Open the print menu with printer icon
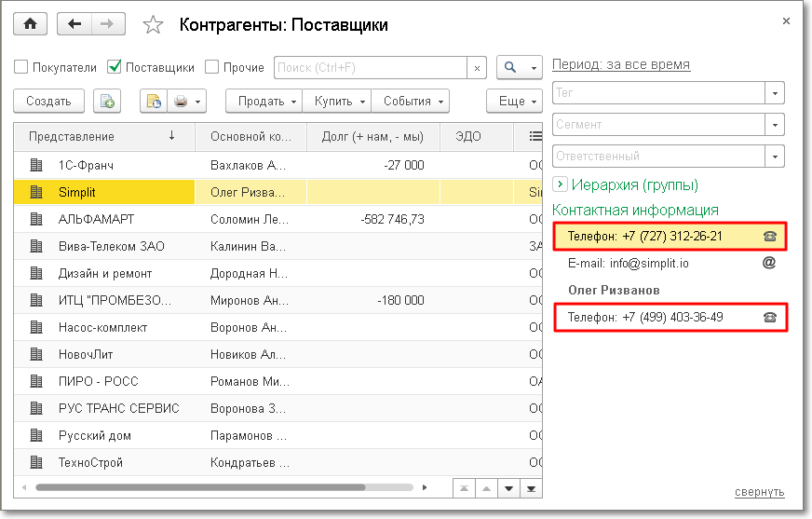Viewport: 812px width, 519px height. click(186, 101)
